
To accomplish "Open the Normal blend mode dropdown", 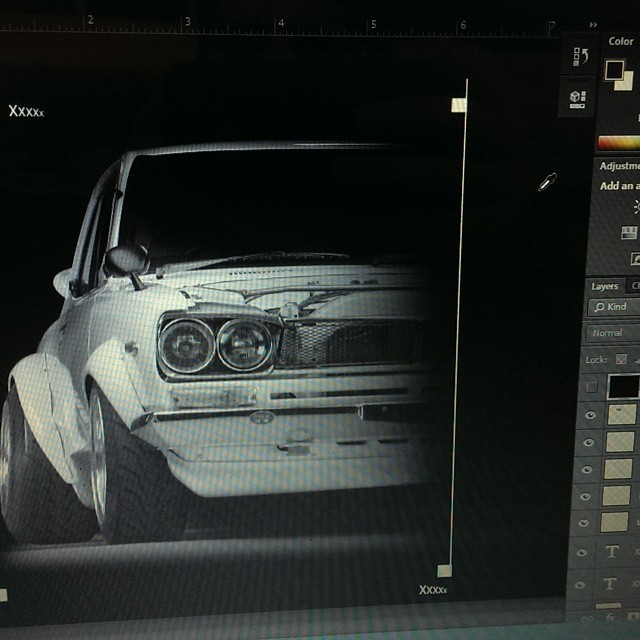I will pos(612,333).
